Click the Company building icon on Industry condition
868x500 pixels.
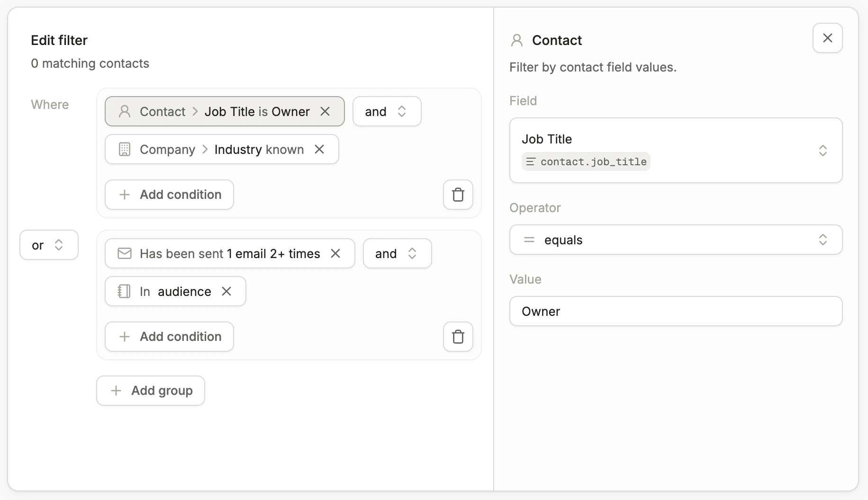point(125,149)
